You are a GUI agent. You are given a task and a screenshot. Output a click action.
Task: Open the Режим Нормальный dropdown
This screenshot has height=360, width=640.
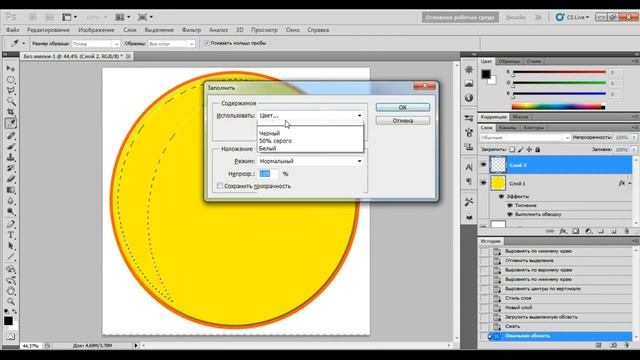point(310,161)
